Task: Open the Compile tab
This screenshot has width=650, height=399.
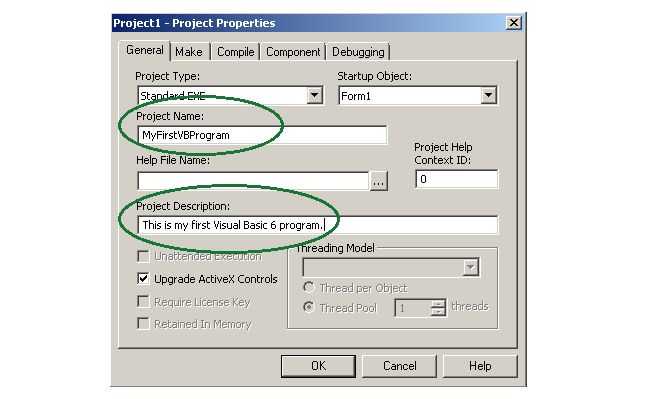Action: (235, 52)
